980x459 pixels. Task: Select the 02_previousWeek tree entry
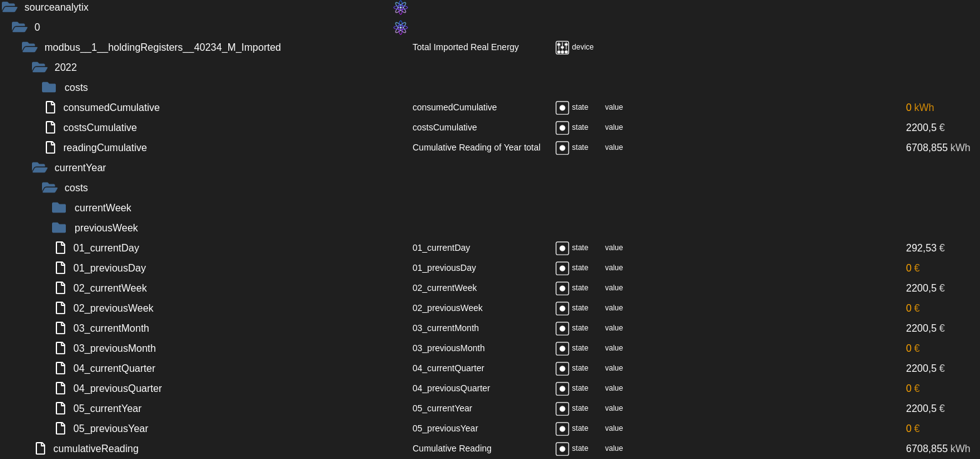tap(113, 308)
